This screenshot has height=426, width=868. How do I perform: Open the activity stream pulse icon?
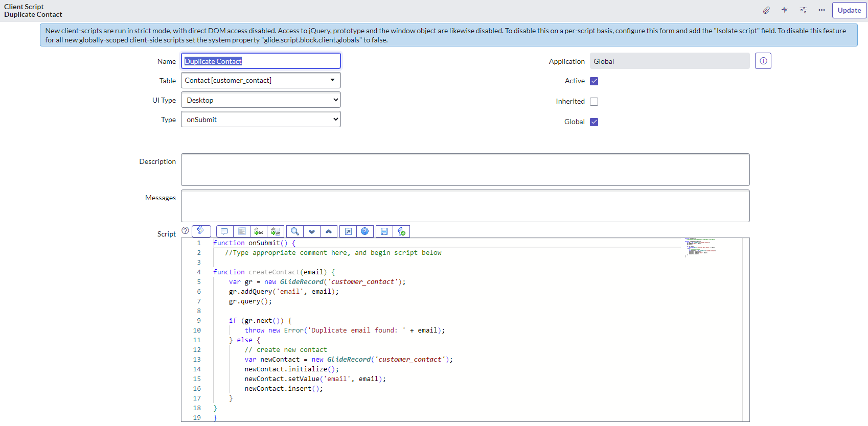[x=785, y=10]
